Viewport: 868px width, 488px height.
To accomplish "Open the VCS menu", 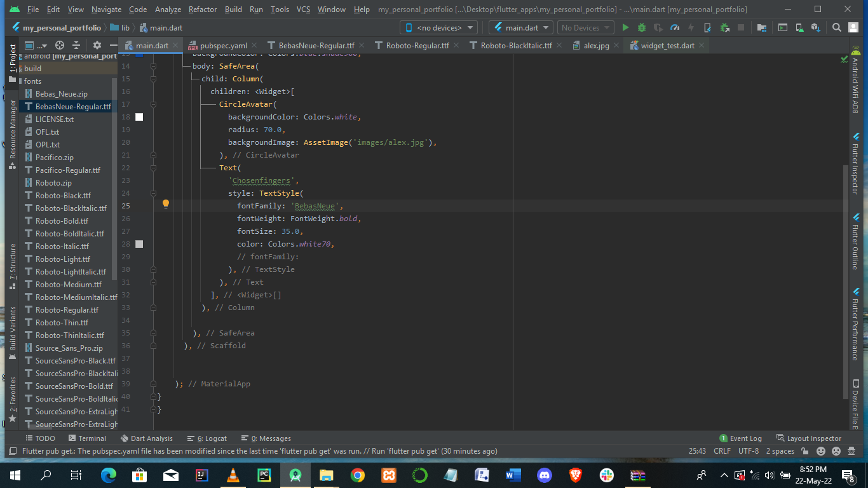I will coord(303,10).
